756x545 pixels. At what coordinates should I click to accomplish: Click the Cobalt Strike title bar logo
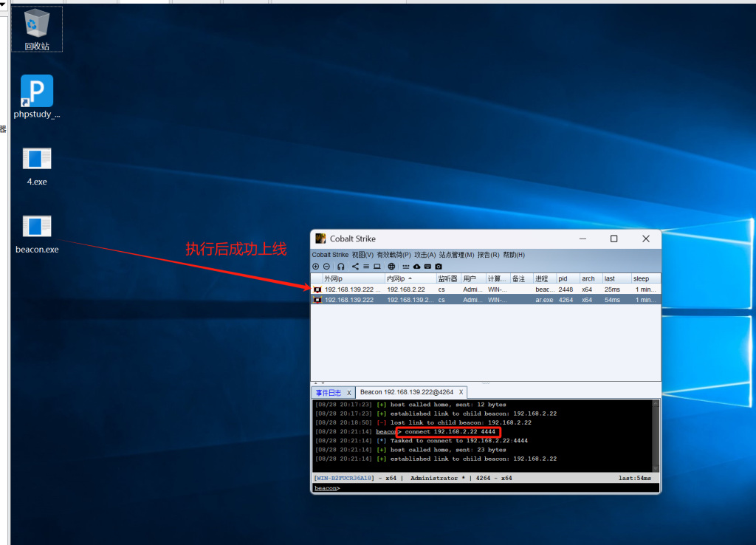(x=320, y=239)
